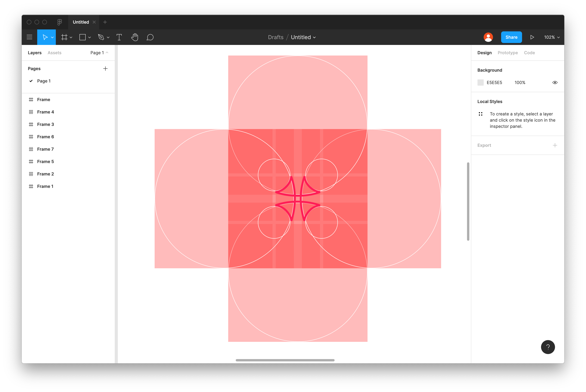Open the 102% zoom dropdown
Screen dimensions: 586x392
coord(552,37)
